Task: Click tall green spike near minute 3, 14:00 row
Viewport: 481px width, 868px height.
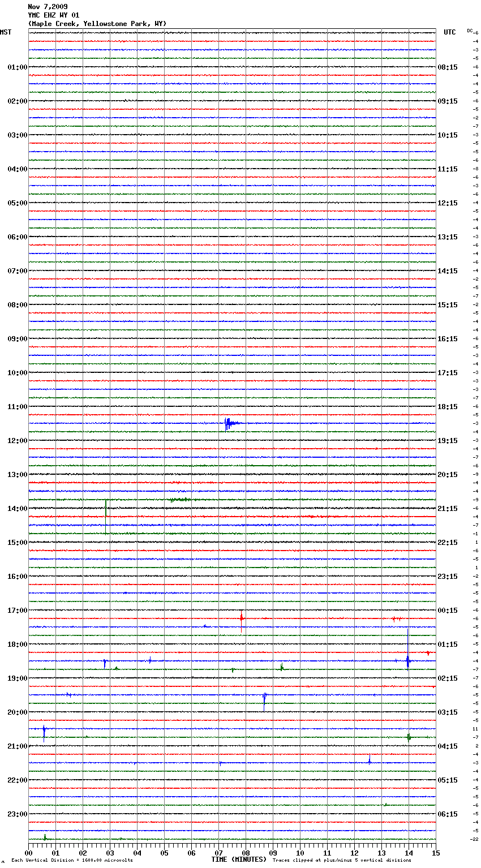Action: [106, 516]
